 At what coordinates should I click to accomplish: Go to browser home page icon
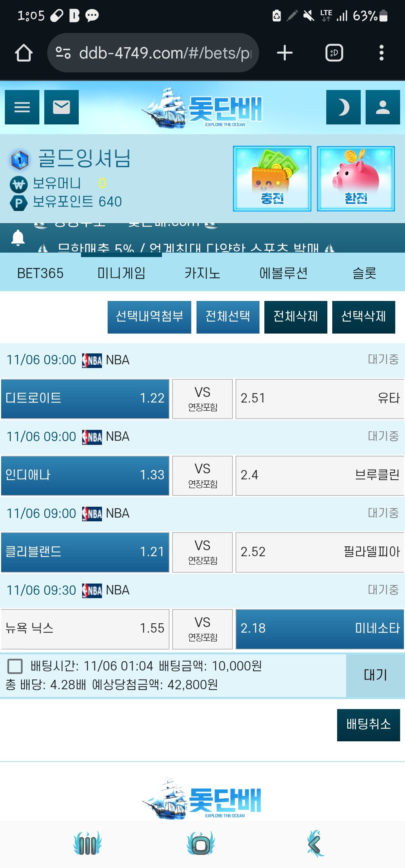point(24,53)
